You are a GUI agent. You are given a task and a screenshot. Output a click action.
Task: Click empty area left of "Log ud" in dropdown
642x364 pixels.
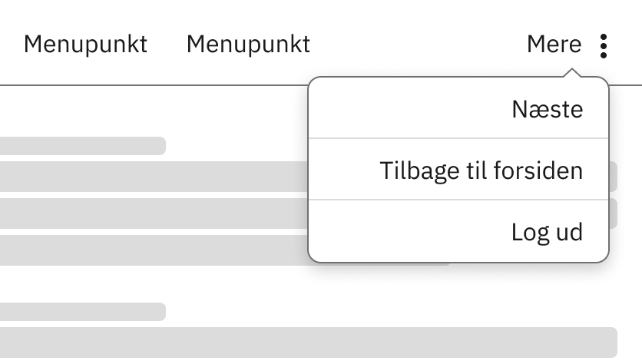pyautogui.click(x=399, y=232)
